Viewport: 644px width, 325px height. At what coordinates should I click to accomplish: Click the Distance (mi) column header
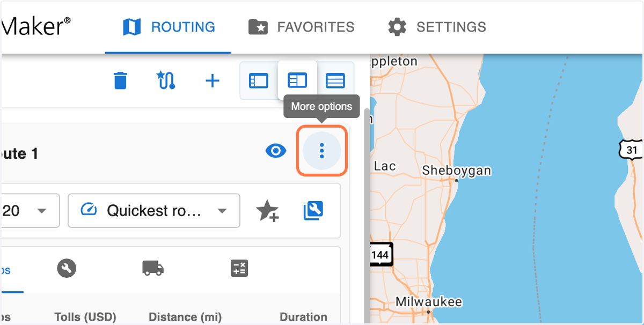point(185,317)
